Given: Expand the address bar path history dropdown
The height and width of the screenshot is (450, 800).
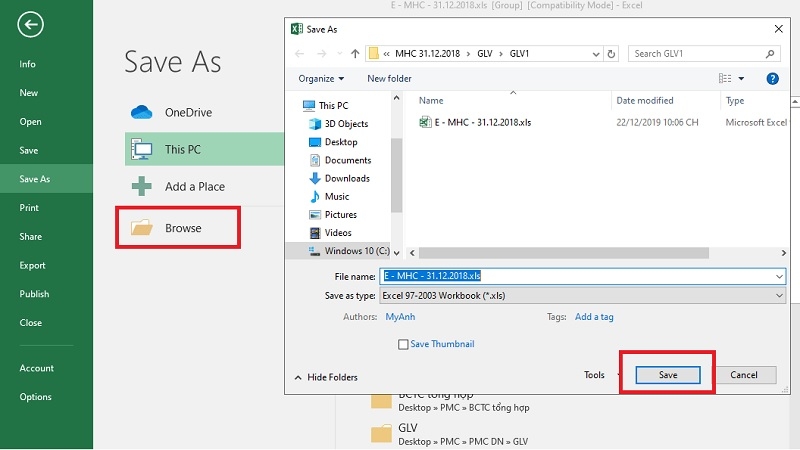Looking at the screenshot, I should click(595, 54).
